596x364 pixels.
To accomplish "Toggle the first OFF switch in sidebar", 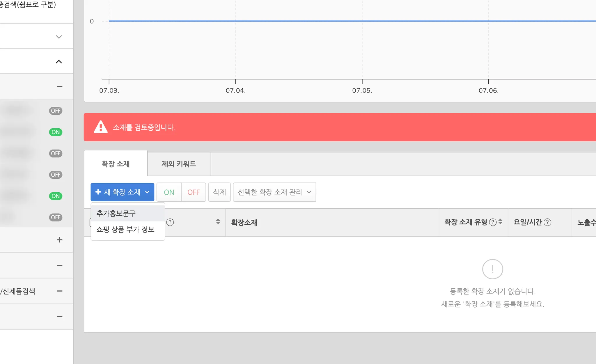I will tap(56, 111).
